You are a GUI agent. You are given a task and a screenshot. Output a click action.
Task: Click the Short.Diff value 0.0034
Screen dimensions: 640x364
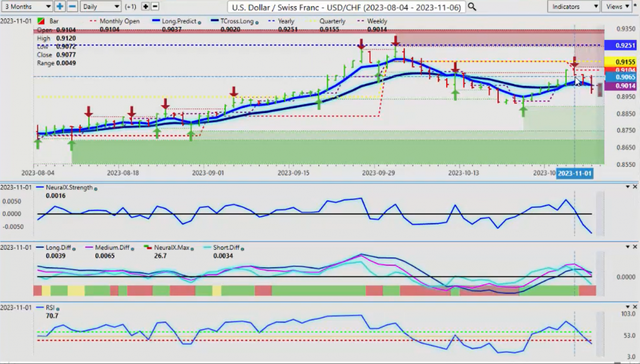click(223, 255)
